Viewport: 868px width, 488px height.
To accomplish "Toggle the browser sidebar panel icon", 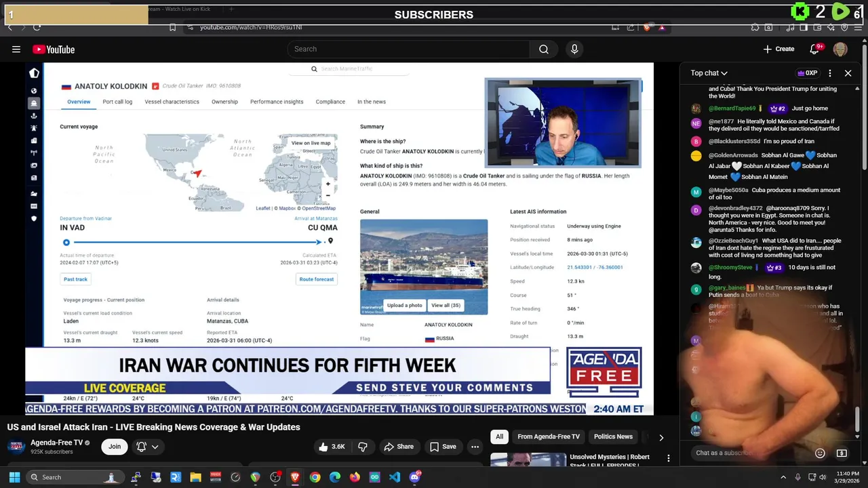I will pyautogui.click(x=804, y=27).
